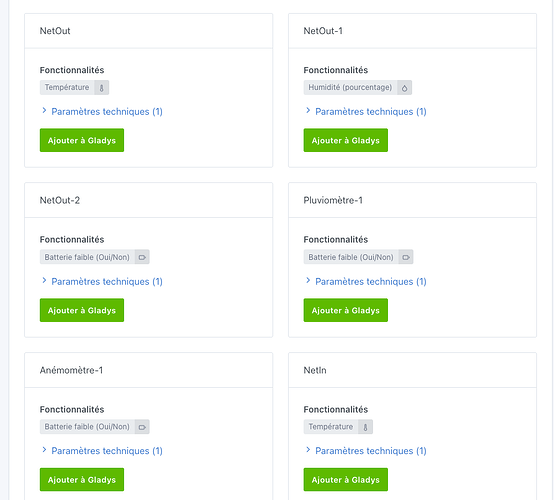Add NetOut-1 device with Ajouter à Gladys
Image resolution: width=554 pixels, height=500 pixels.
point(346,140)
